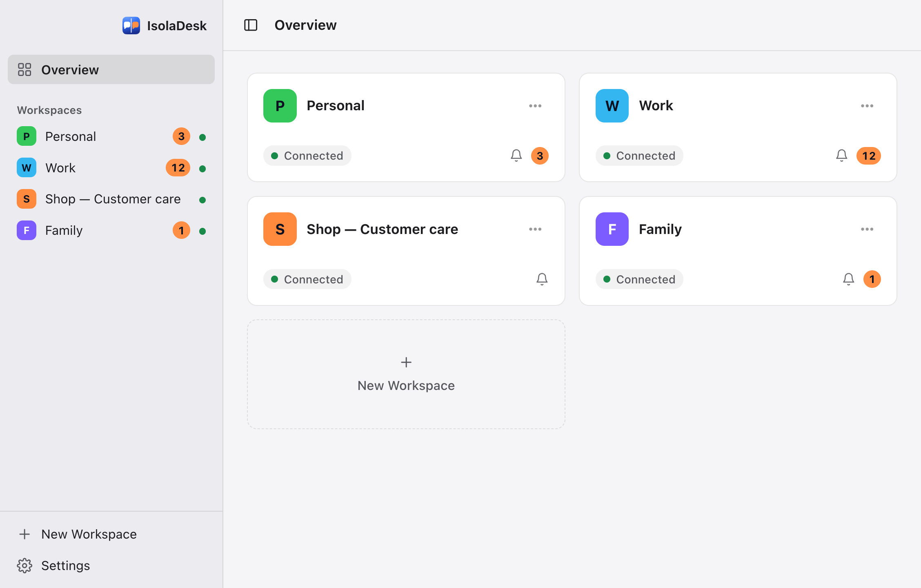Click green status dot beside Family in sidebar

202,231
